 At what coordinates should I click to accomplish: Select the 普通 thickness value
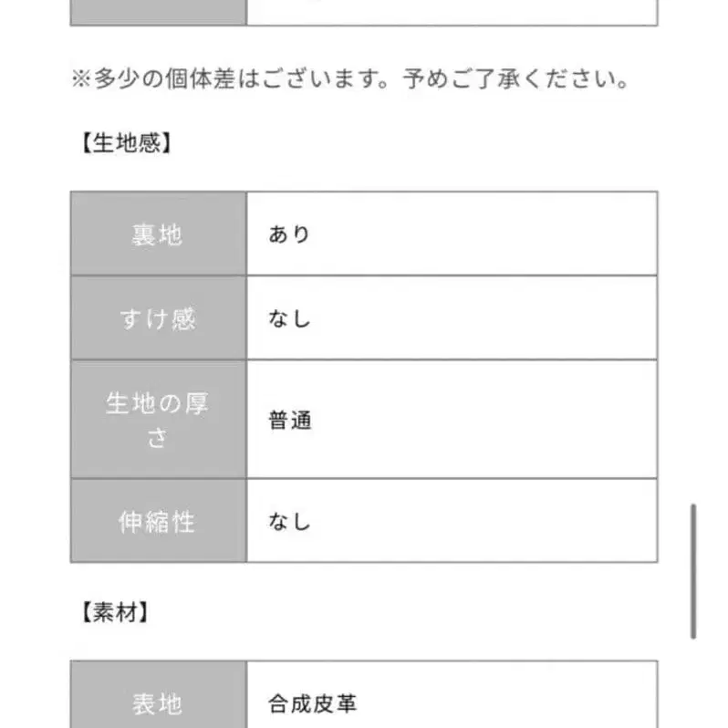(289, 421)
